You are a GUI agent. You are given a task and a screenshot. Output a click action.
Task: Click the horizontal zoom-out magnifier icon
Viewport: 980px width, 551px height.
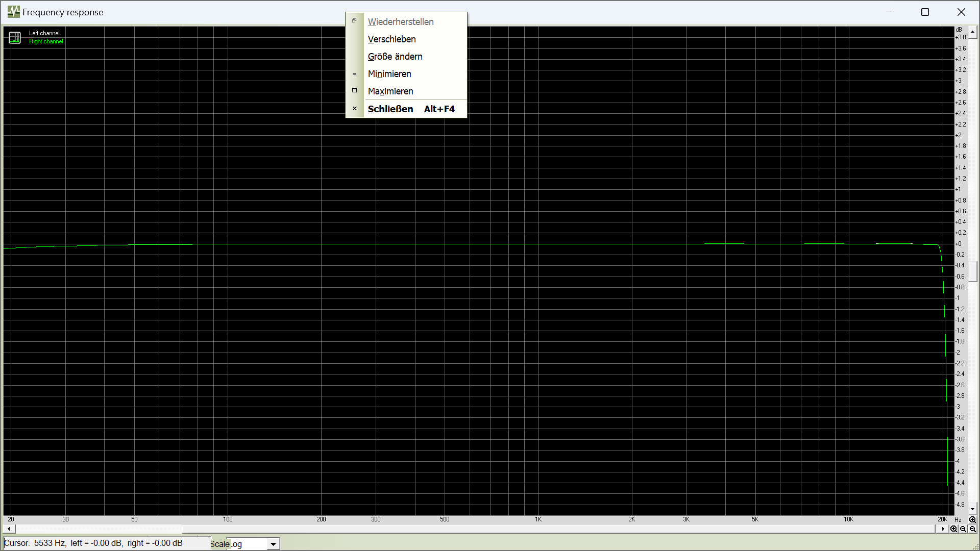pos(963,529)
